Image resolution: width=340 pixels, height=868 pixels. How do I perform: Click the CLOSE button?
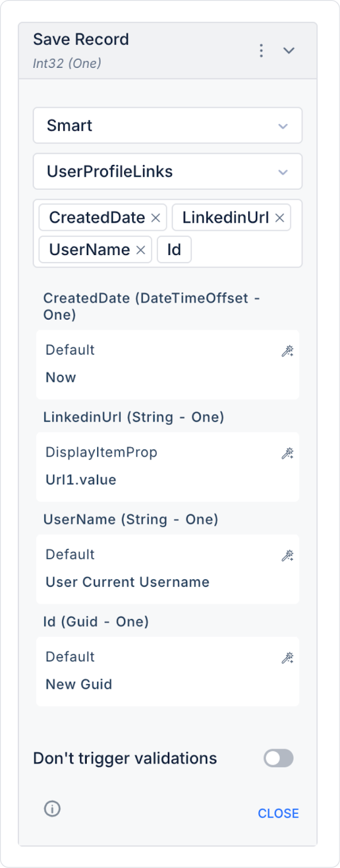pos(278,813)
